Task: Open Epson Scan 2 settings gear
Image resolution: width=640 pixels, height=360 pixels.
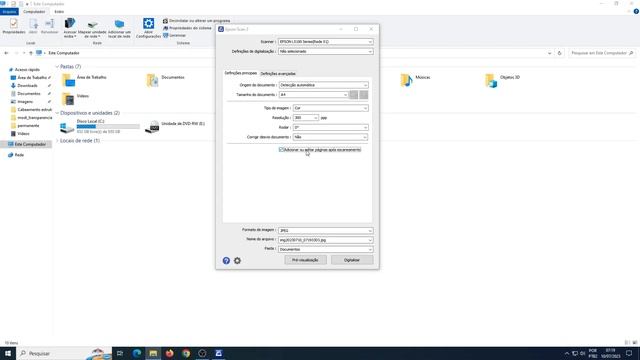Action: coord(237,260)
